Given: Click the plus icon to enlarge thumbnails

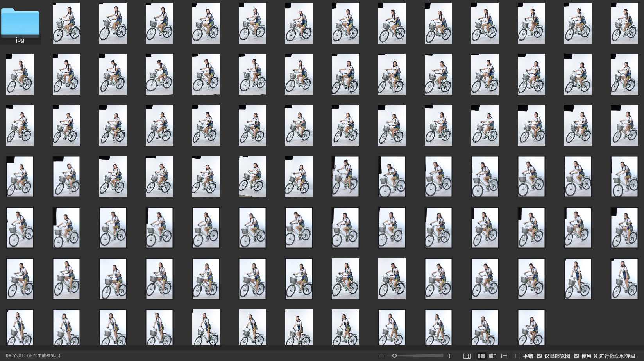Looking at the screenshot, I should [x=449, y=356].
